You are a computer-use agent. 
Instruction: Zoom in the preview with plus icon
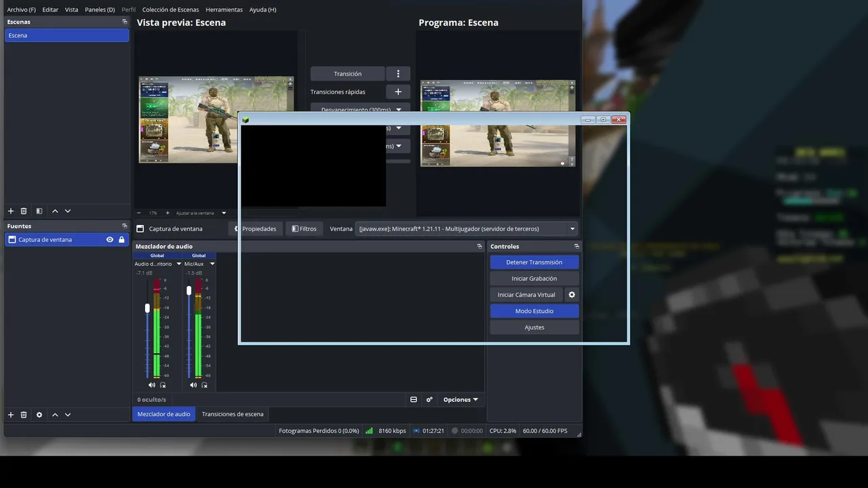[x=167, y=213]
